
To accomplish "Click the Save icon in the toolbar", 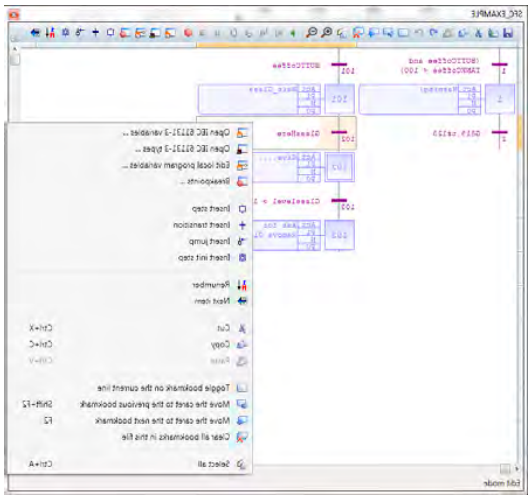I will 508,33.
